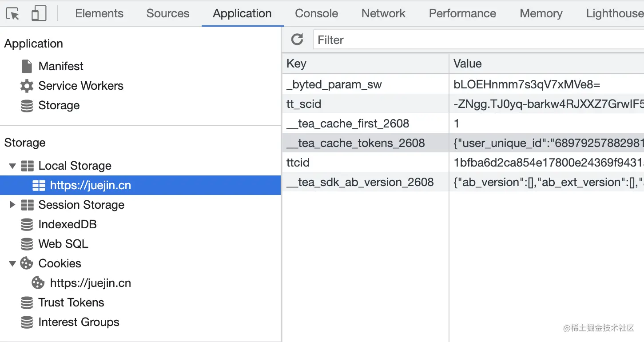Click the inspect element cursor icon
This screenshot has width=644, height=342.
[13, 14]
